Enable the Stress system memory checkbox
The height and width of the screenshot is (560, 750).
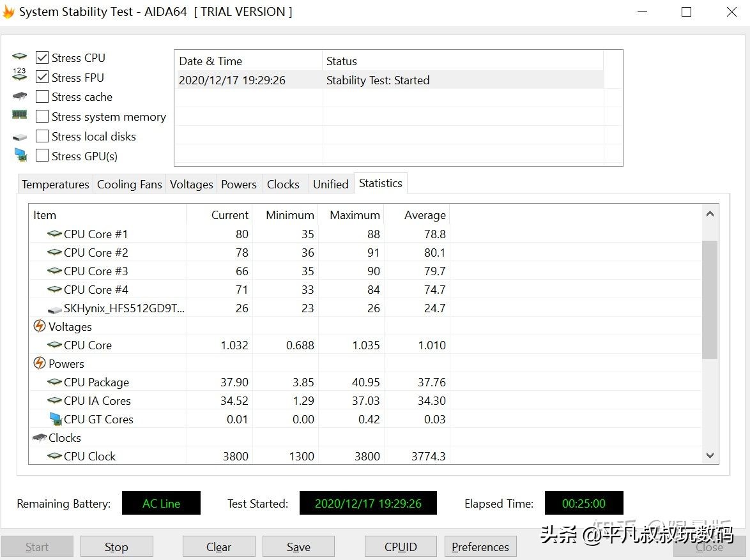pyautogui.click(x=42, y=116)
